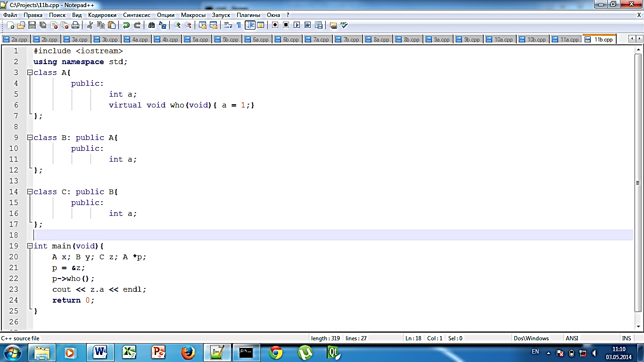Switch to the 11a.cpp tab

pyautogui.click(x=566, y=40)
